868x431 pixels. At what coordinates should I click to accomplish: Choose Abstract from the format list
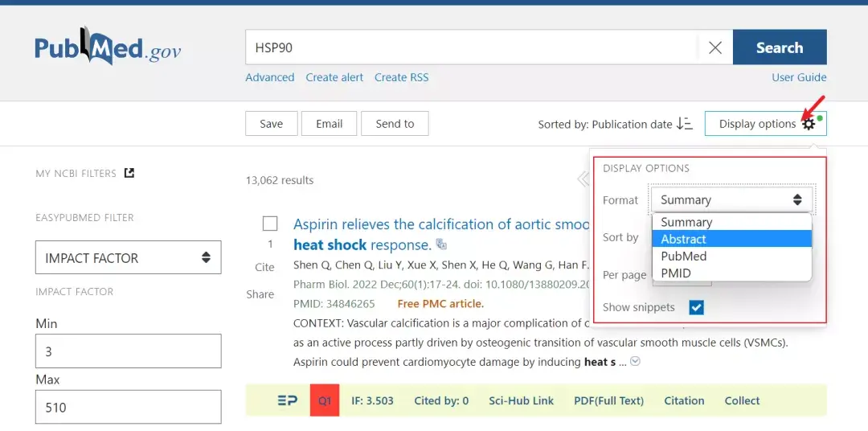click(684, 239)
